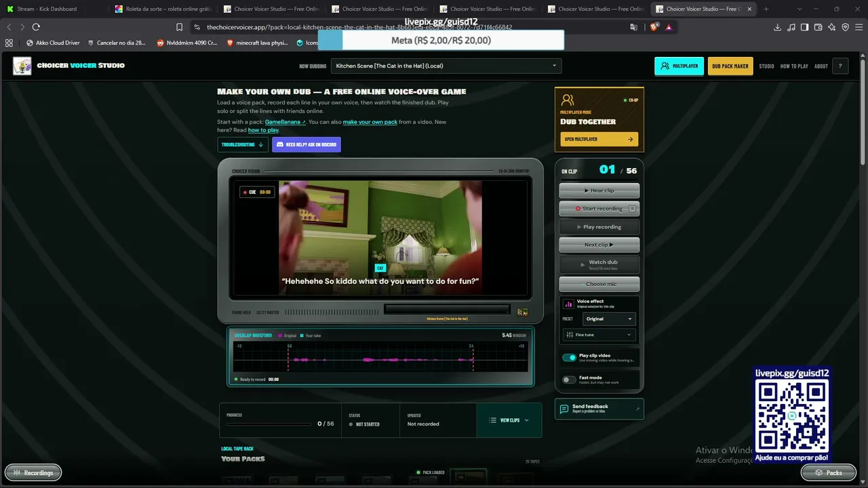Open the question mark help button

point(840,66)
